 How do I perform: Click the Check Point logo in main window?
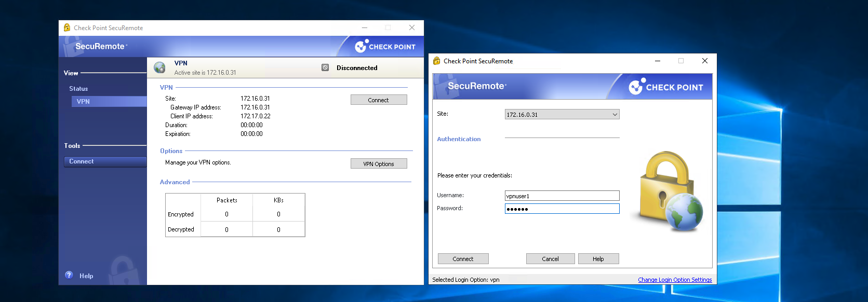385,47
